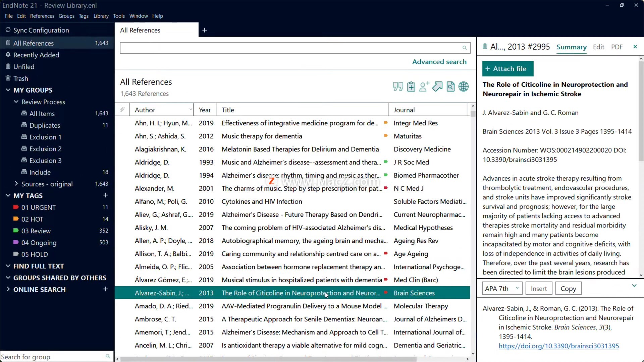Sort the list by the Journal column header
Viewport: 644px width, 362px height.
(x=428, y=110)
